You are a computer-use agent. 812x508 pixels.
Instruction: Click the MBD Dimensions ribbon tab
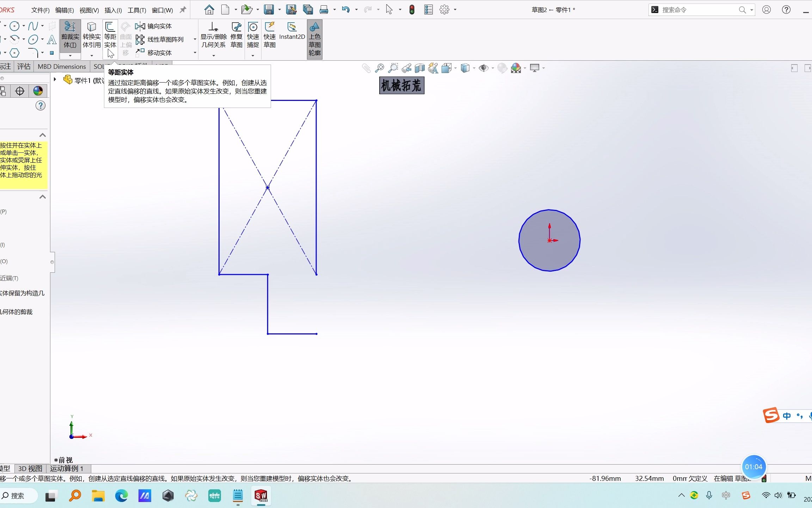click(x=62, y=66)
